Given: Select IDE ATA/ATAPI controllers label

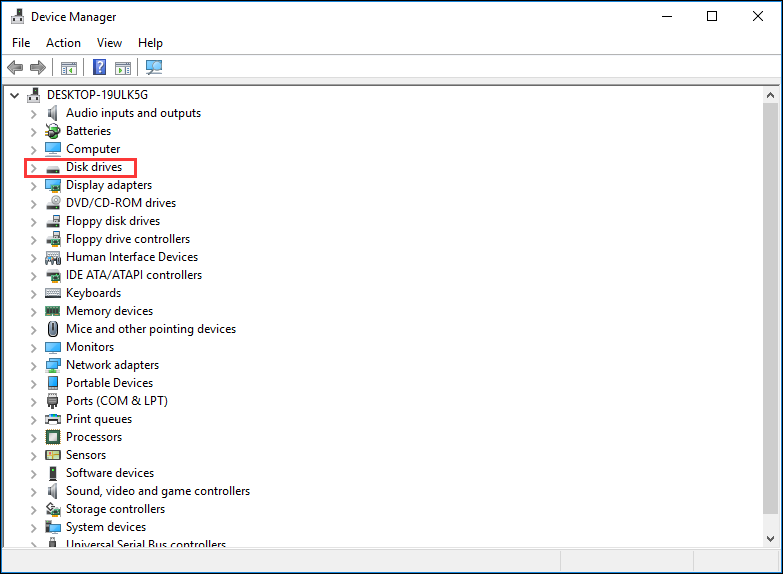Looking at the screenshot, I should click(x=134, y=275).
